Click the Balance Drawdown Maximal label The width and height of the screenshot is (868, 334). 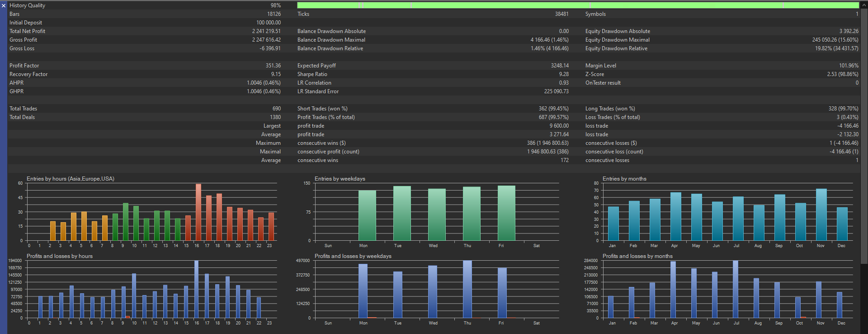(331, 40)
